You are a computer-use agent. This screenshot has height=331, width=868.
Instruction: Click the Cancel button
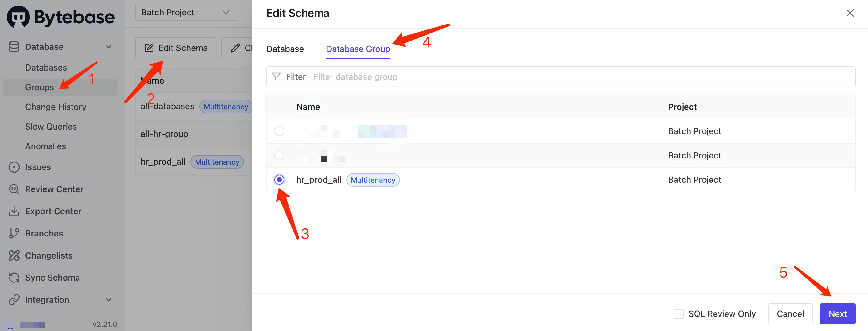[790, 314]
